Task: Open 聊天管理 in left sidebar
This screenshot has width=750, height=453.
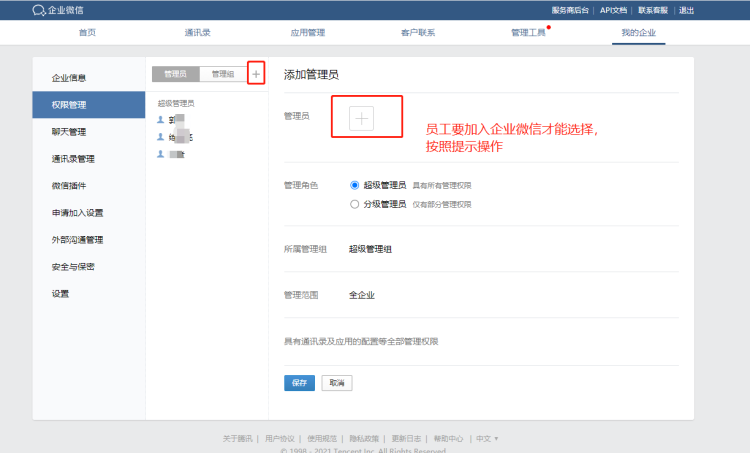Action: click(x=69, y=132)
